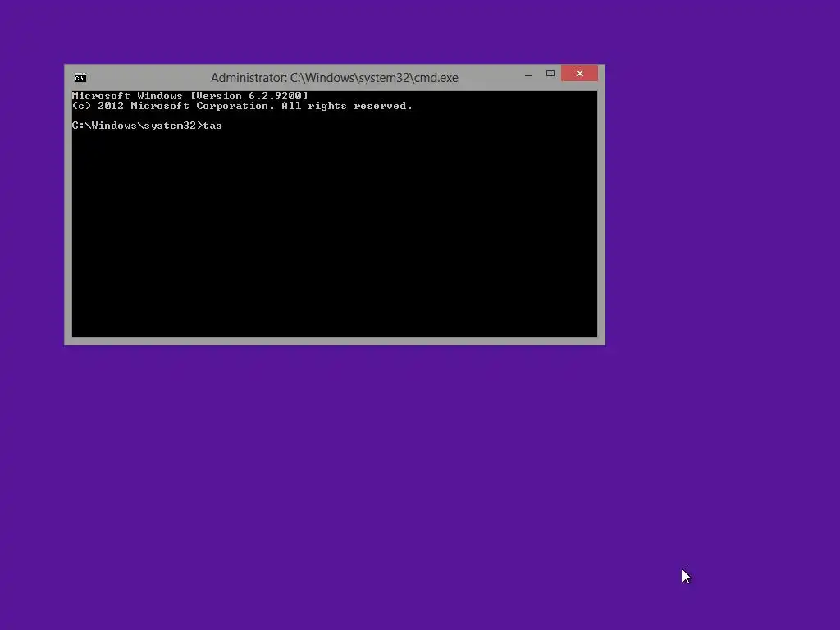Click the '(c) 2012 Microsoft Corporation' line

coord(242,106)
